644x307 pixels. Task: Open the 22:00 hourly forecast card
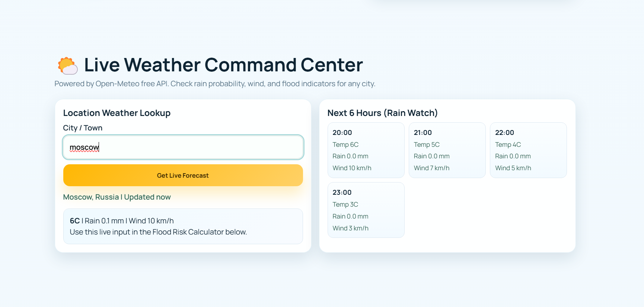click(528, 150)
